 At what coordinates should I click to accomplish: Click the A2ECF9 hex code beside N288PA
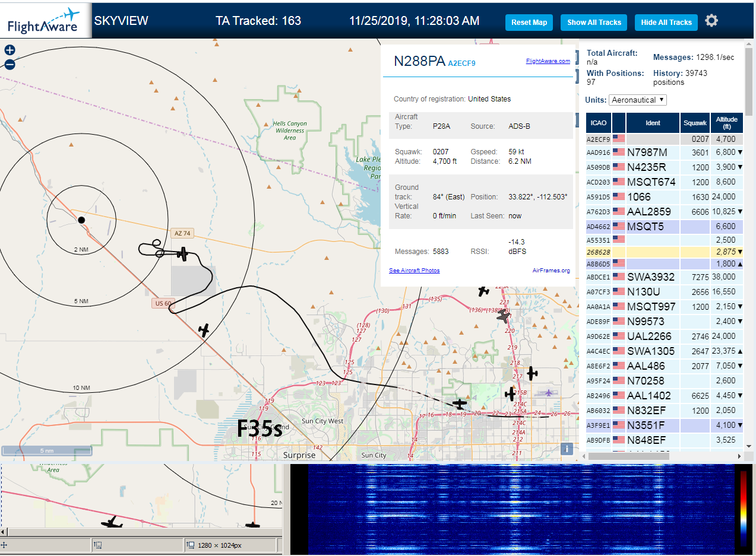(x=461, y=62)
